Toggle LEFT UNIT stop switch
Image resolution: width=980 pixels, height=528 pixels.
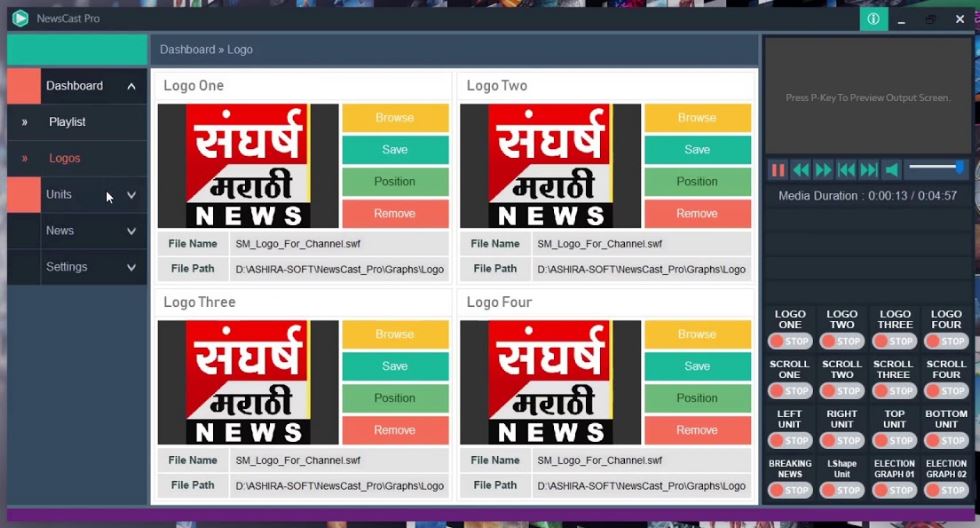(790, 441)
